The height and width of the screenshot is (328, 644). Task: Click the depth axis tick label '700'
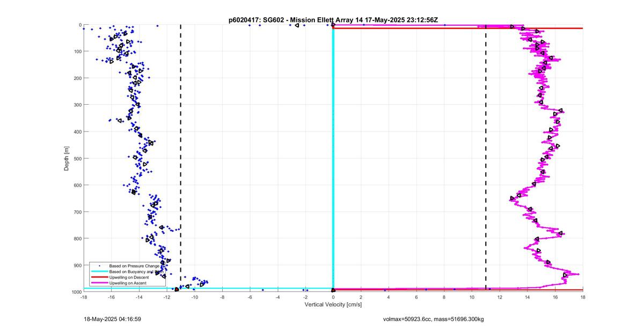click(x=77, y=212)
